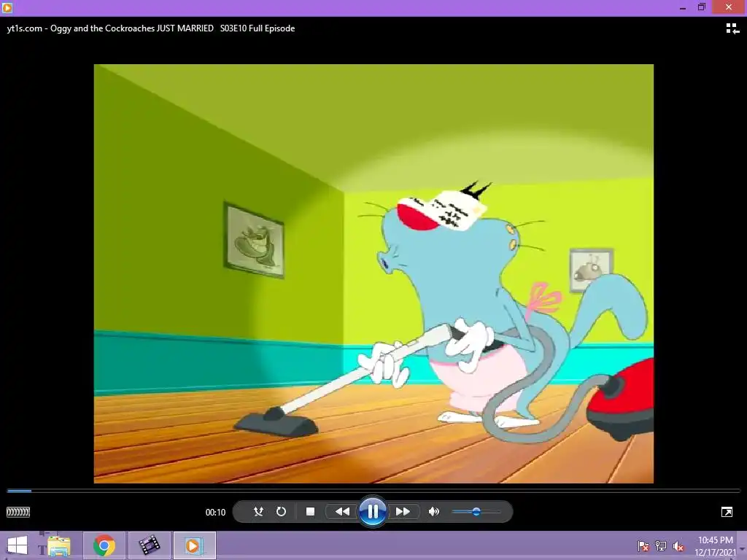The height and width of the screenshot is (560, 747).
Task: Switch to Library view
Action: pyautogui.click(x=732, y=28)
